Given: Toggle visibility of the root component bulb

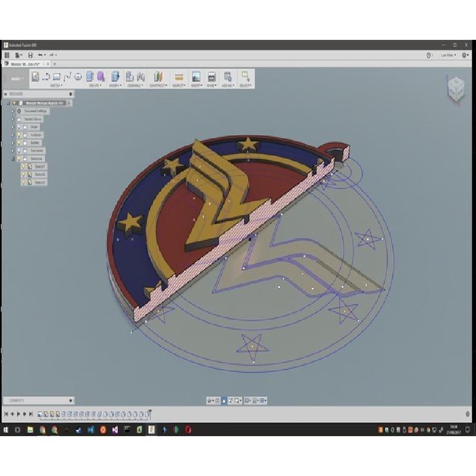Looking at the screenshot, I should (14, 103).
